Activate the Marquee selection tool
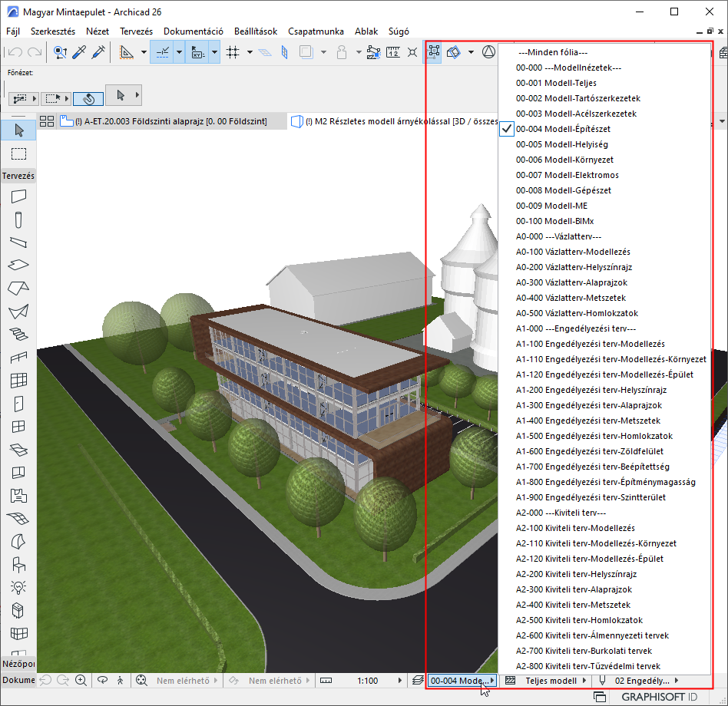Viewport: 728px width, 706px height. [18, 153]
